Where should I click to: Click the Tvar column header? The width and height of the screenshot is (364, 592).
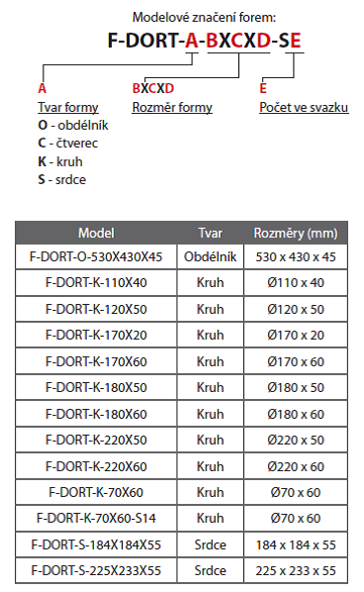210,233
